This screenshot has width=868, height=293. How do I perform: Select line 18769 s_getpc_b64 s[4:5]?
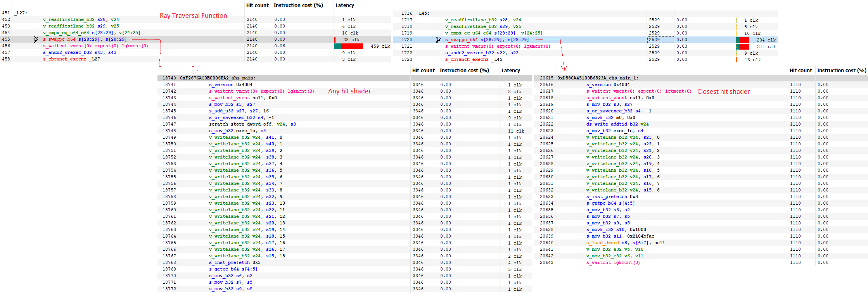[x=233, y=269]
